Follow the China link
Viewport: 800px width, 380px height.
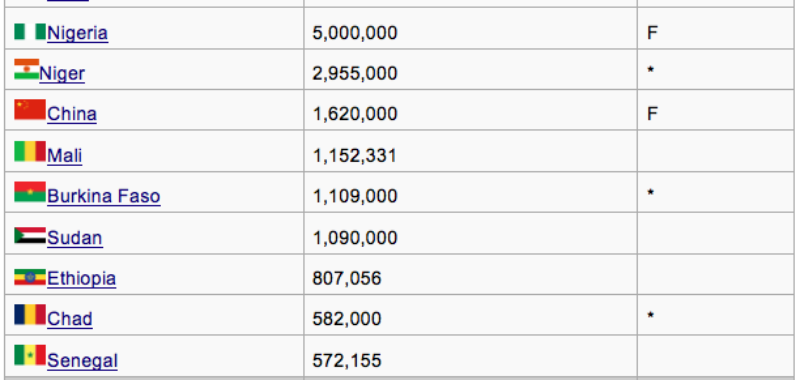point(71,114)
